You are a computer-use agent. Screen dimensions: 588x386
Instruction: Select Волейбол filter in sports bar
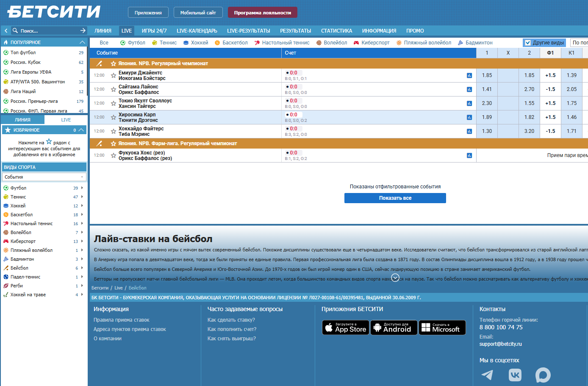pyautogui.click(x=332, y=43)
